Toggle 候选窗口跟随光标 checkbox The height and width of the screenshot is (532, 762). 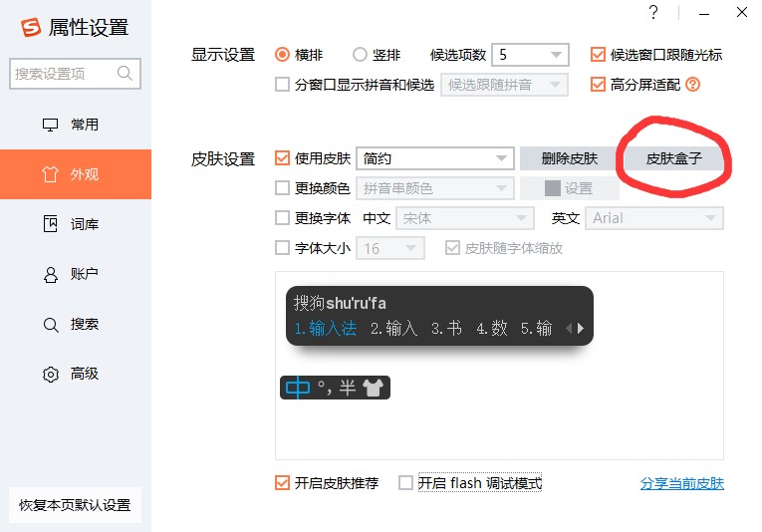(598, 55)
